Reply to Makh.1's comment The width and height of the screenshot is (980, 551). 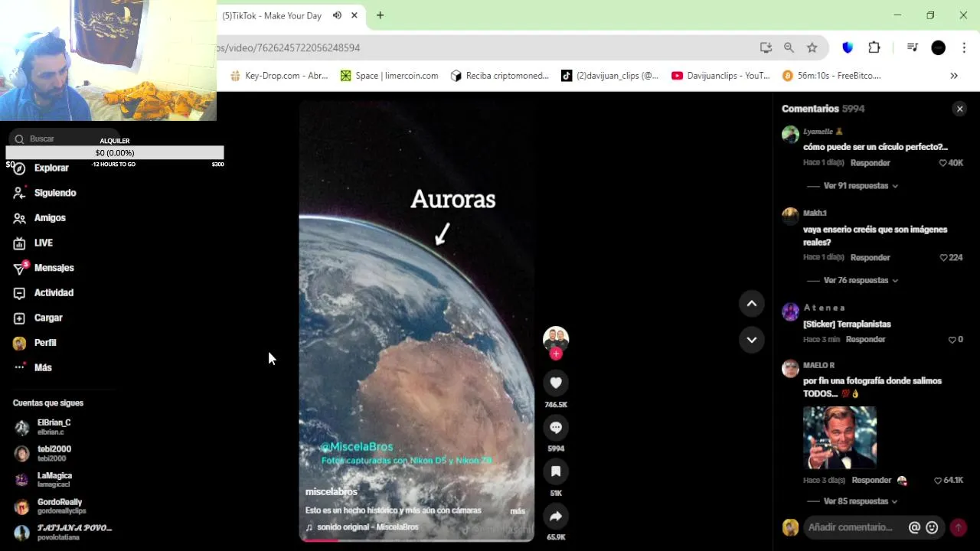coord(870,258)
